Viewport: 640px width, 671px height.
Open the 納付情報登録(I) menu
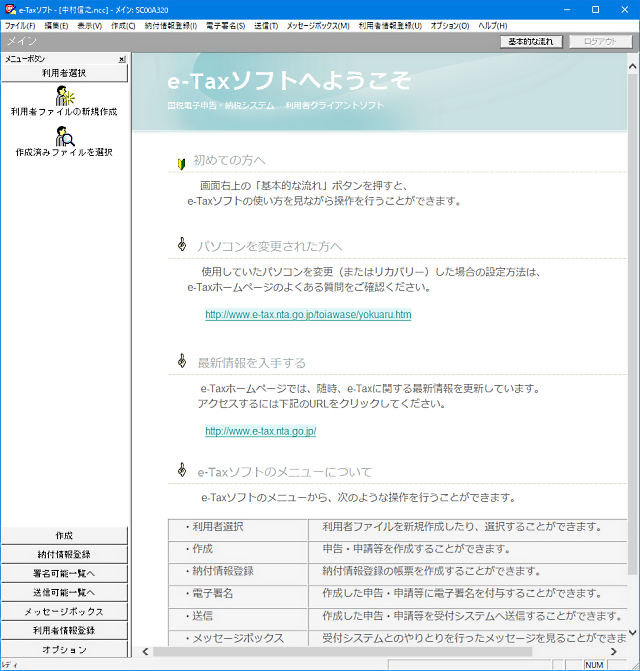coord(171,26)
